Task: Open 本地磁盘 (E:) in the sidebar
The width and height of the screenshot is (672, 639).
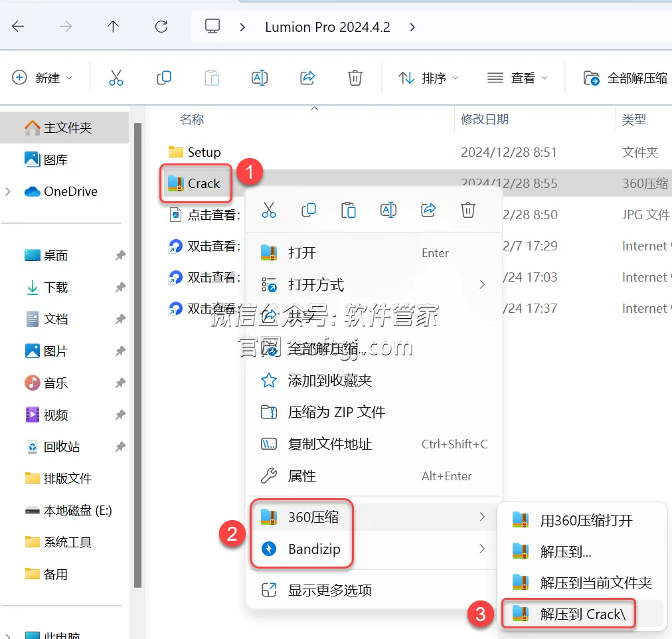Action: tap(68, 510)
